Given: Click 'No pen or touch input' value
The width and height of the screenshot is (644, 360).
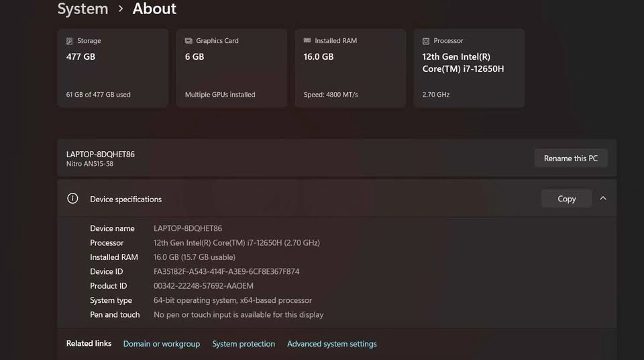Looking at the screenshot, I should 239,315.
